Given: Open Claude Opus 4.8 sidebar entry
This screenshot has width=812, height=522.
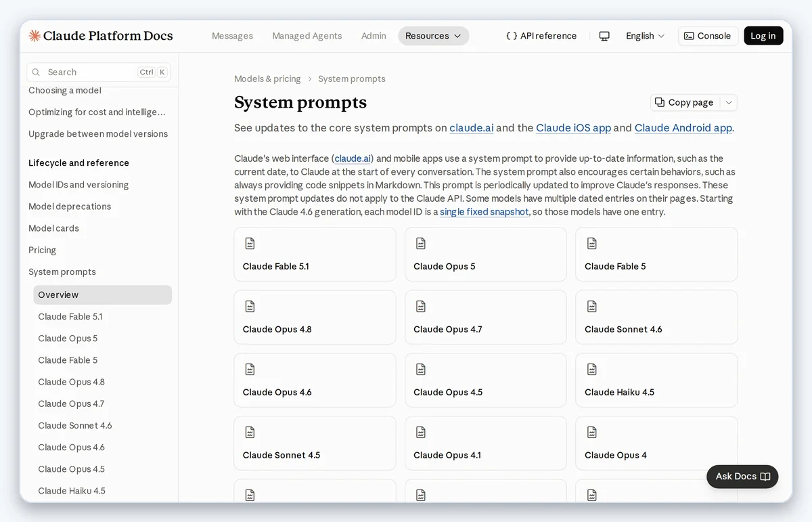Looking at the screenshot, I should tap(71, 382).
